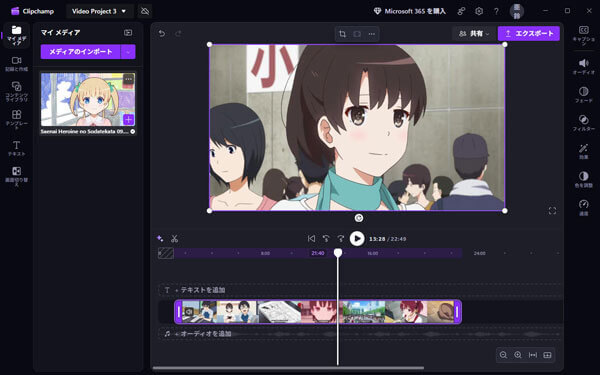Viewport: 600px width, 375px height.
Task: Skip back to the start
Action: (x=311, y=239)
